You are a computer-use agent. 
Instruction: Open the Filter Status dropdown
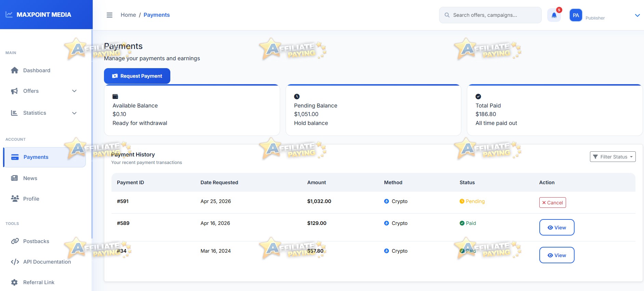(613, 157)
